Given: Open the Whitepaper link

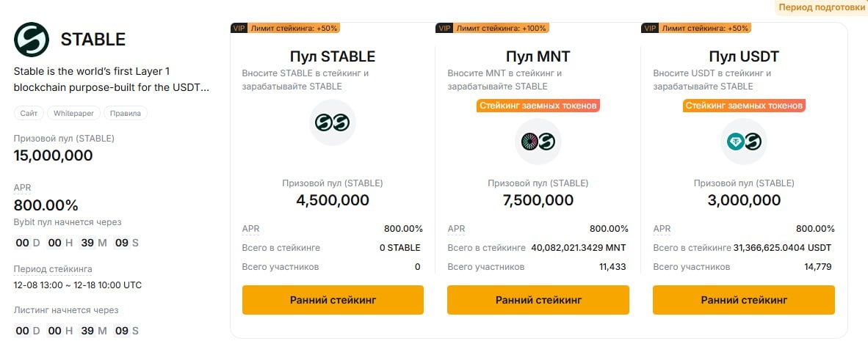Looking at the screenshot, I should [x=73, y=113].
